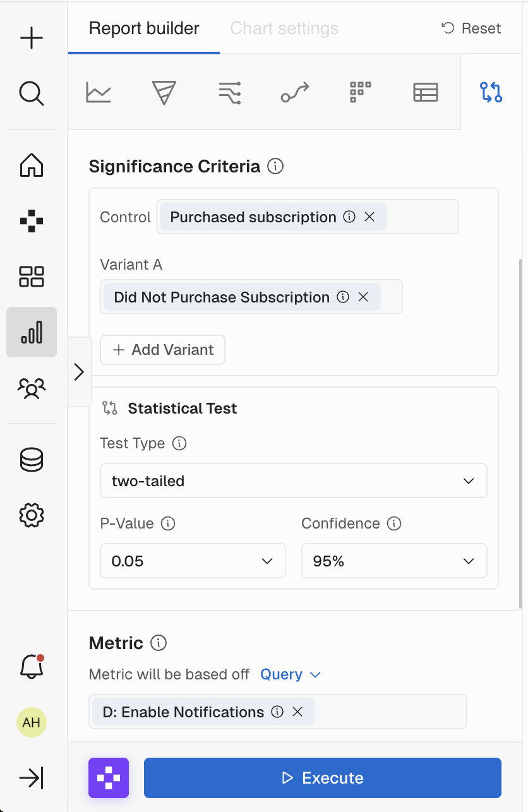Screen dimensions: 528x812
Task: Select the flows report type icon
Action: [x=229, y=92]
